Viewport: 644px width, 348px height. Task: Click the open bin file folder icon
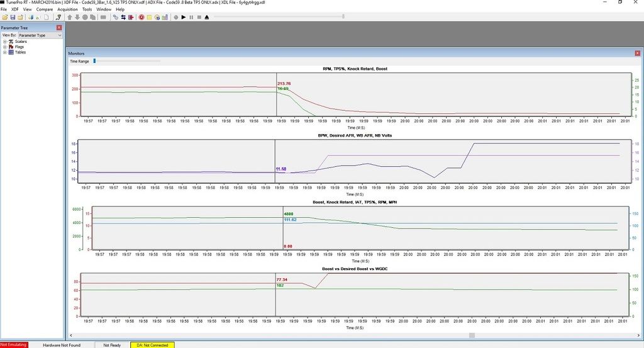coord(5,17)
